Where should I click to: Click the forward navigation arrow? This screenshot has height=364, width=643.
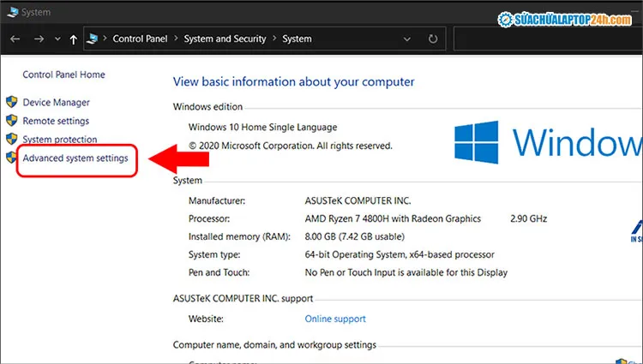[x=39, y=39]
